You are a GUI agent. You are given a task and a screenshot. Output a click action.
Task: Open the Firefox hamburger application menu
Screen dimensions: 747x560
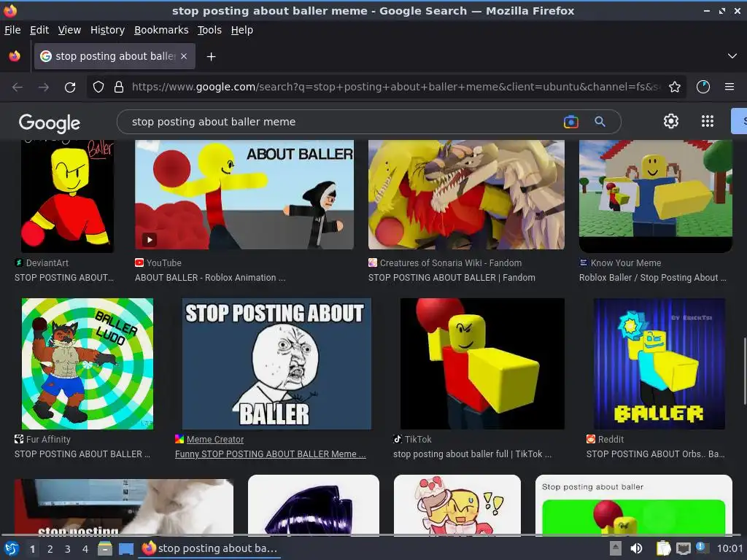[729, 87]
